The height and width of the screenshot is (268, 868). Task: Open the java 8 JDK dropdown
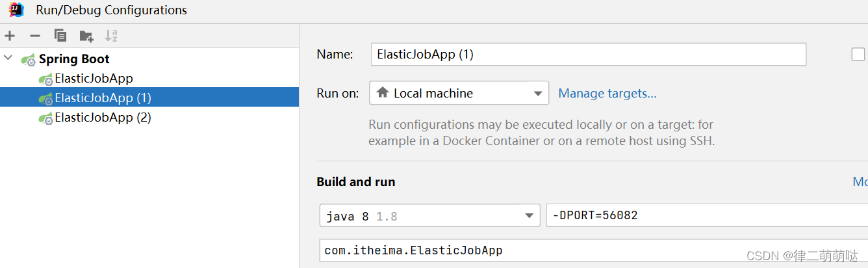pos(429,215)
